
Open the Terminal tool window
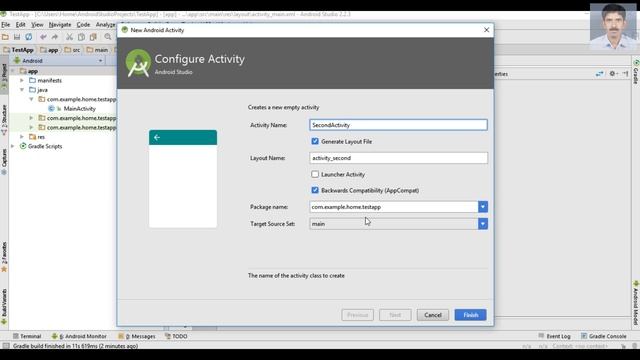[27, 336]
